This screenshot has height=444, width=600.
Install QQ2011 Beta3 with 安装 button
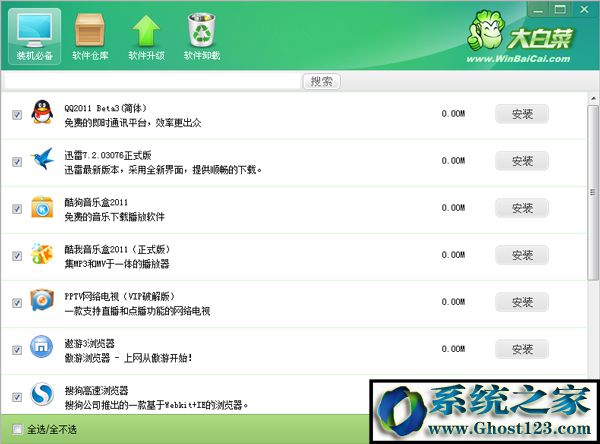522,114
